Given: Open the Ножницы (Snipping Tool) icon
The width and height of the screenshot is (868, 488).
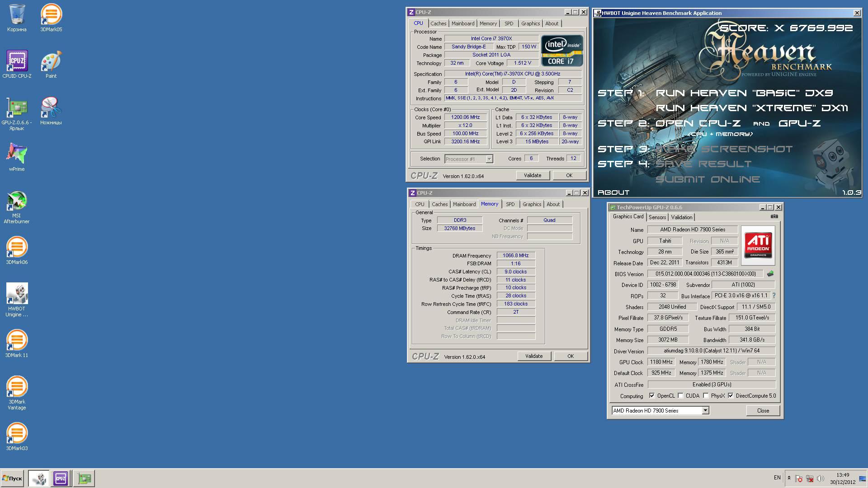Looking at the screenshot, I should (51, 111).
